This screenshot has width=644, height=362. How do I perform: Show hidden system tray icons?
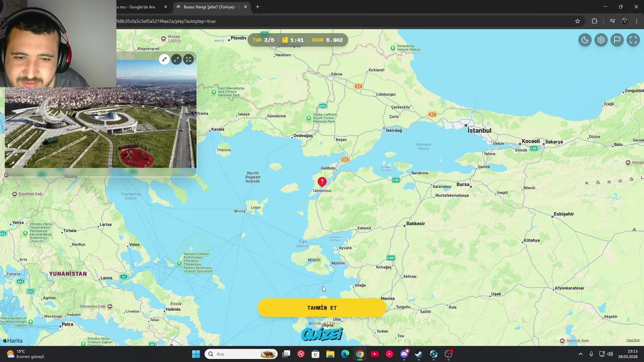pyautogui.click(x=580, y=354)
